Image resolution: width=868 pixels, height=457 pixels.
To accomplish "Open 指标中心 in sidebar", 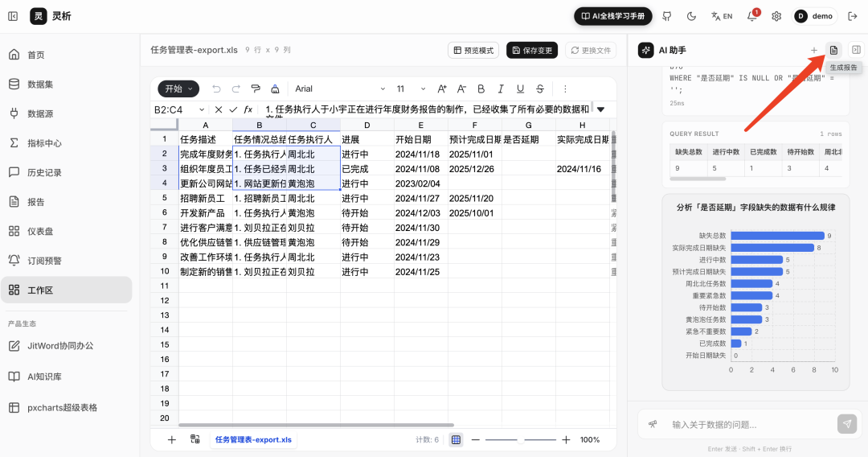I will (67, 143).
